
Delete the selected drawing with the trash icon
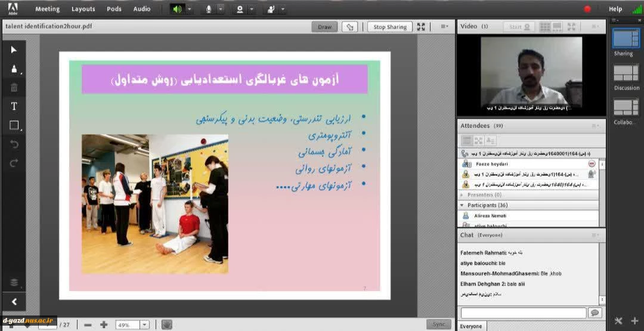coord(14,88)
